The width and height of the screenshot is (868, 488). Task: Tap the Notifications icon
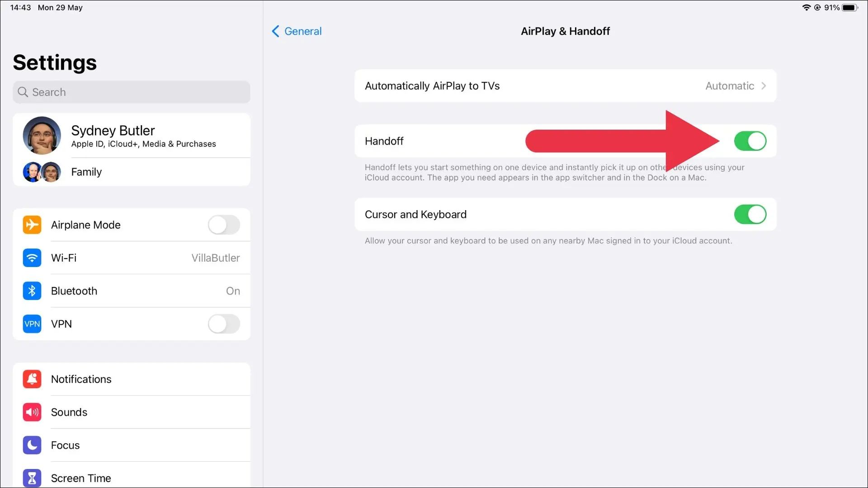pyautogui.click(x=32, y=379)
